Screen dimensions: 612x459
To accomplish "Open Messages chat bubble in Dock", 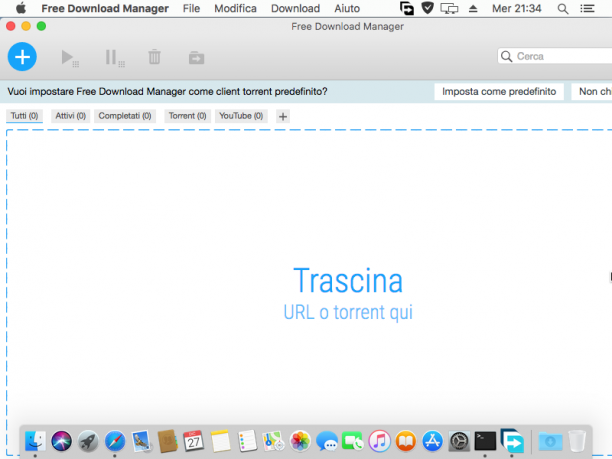I will tap(327, 441).
